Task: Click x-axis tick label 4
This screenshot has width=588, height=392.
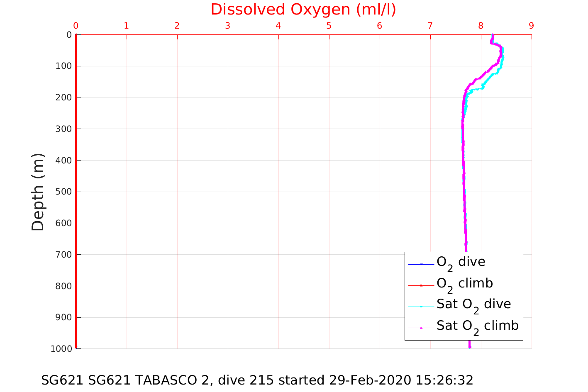Action: [x=278, y=26]
